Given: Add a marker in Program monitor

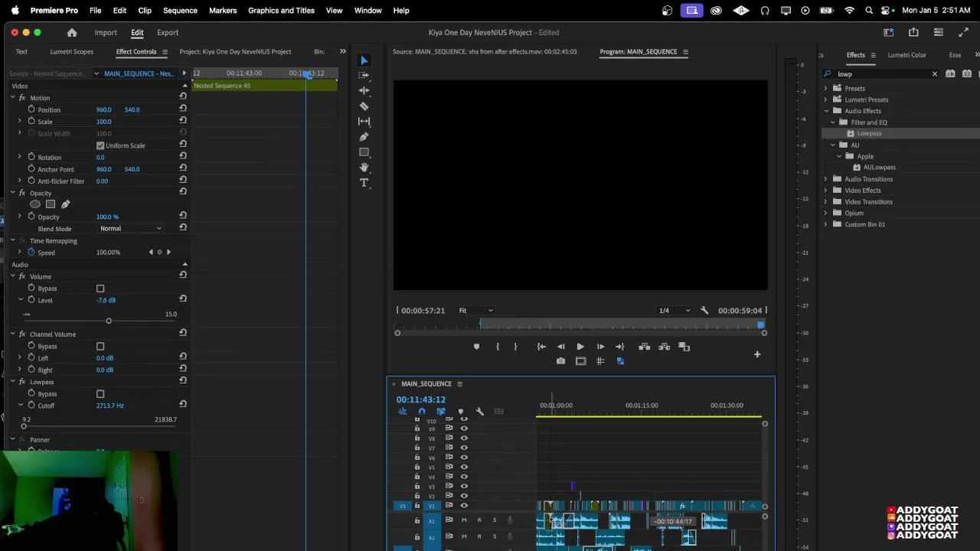Looking at the screenshot, I should pyautogui.click(x=476, y=347).
